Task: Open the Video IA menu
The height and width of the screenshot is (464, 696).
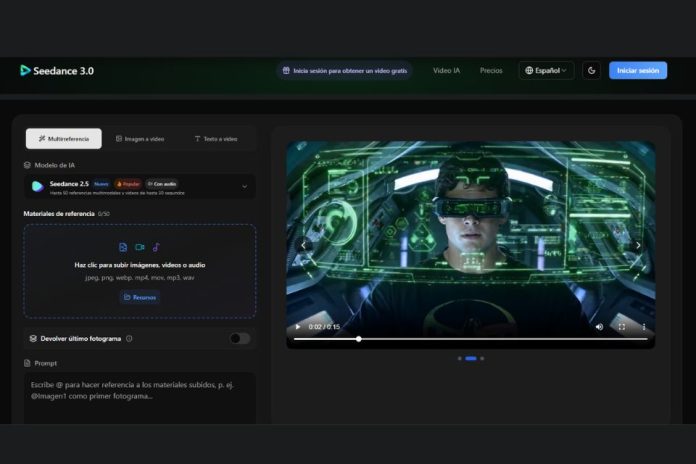Action: [446, 71]
